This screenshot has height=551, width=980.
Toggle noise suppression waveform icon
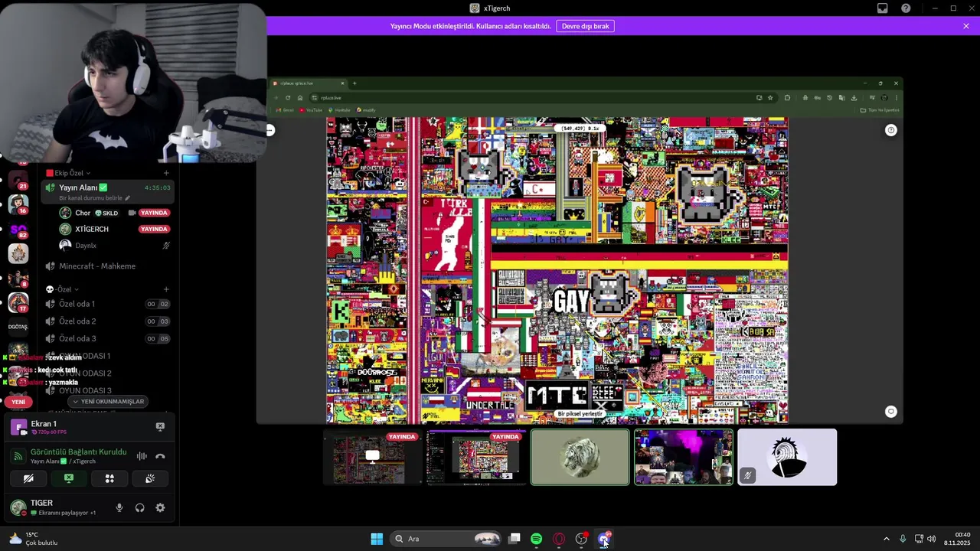142,456
